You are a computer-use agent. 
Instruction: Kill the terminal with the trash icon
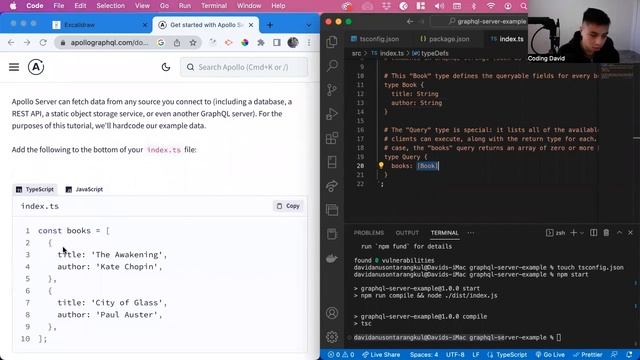click(606, 233)
